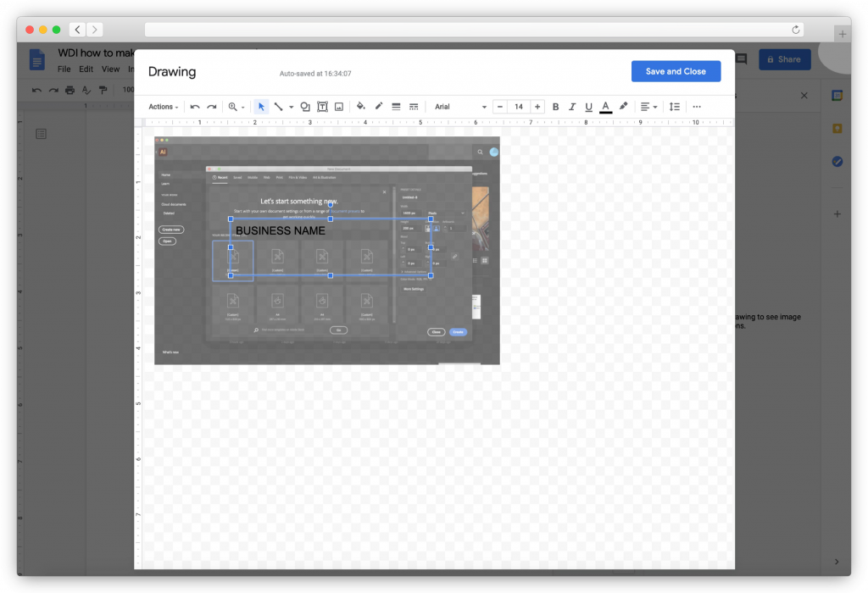The width and height of the screenshot is (868, 593).
Task: Open the File menu
Action: pyautogui.click(x=64, y=69)
